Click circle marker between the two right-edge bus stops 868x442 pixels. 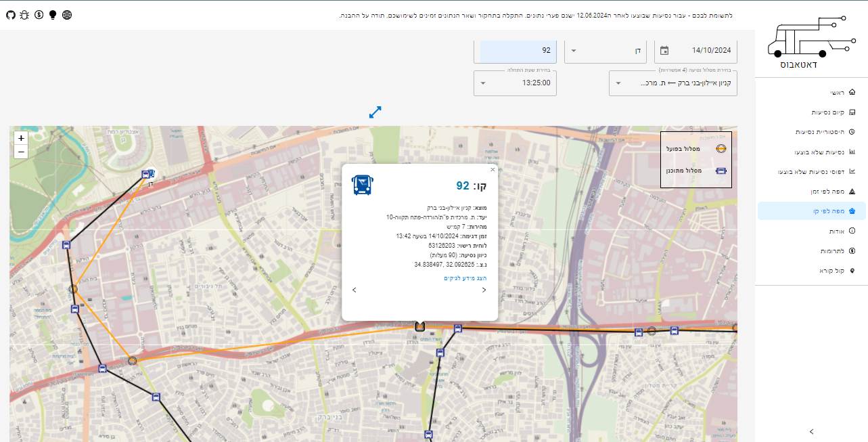(652, 331)
